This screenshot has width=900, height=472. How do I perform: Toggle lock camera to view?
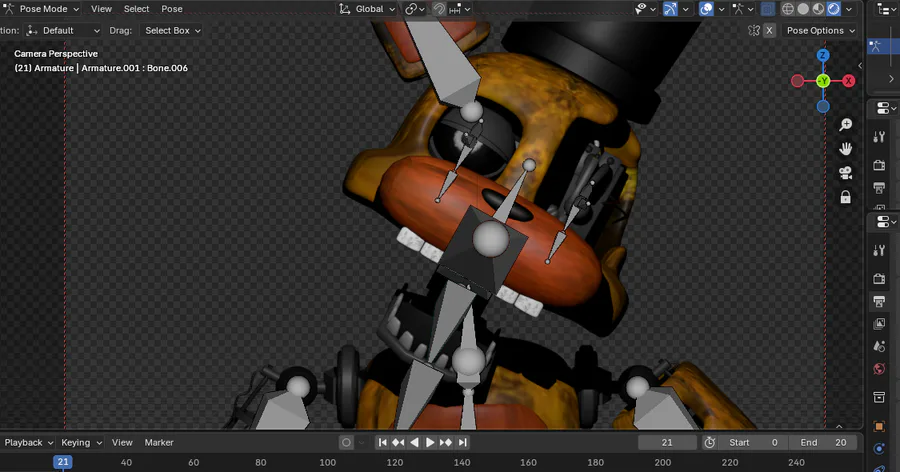coord(845,198)
